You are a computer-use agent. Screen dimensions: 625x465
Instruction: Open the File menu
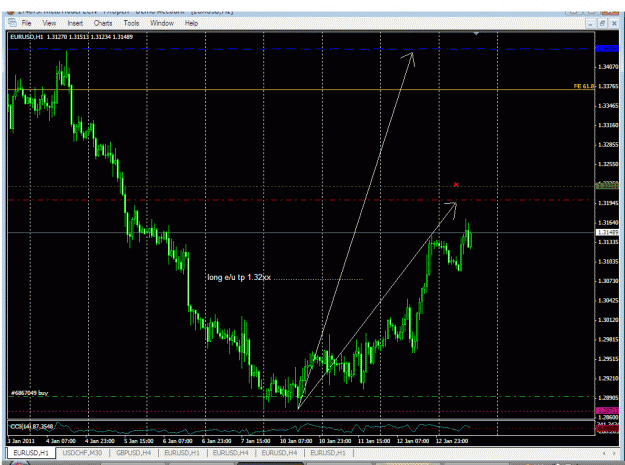click(x=26, y=23)
